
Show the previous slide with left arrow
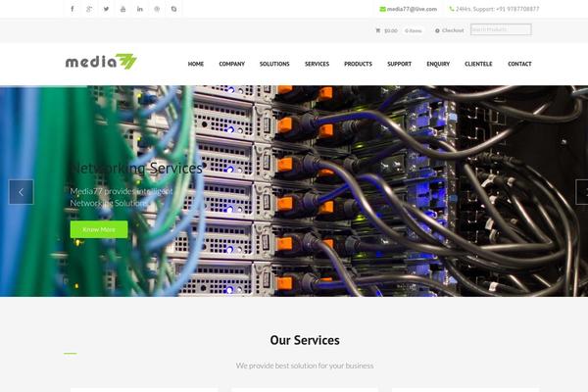[22, 192]
